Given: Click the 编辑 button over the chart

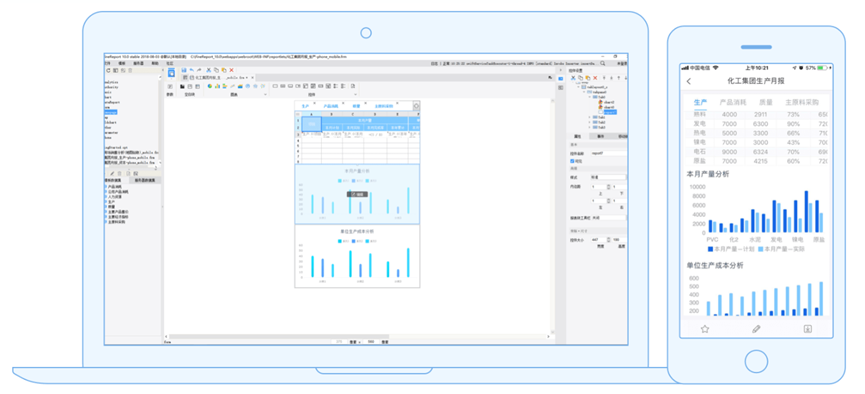Looking at the screenshot, I should (x=357, y=194).
